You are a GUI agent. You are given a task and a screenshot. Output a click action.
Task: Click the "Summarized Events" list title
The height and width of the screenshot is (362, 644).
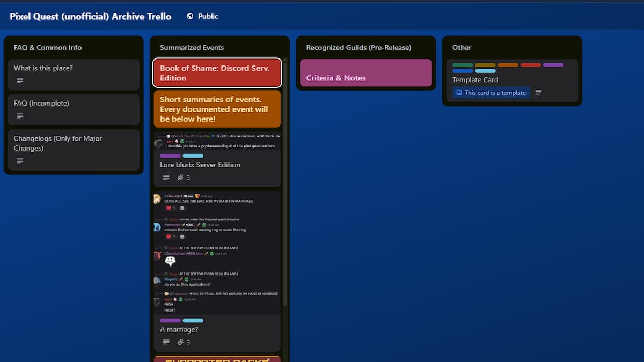click(x=192, y=47)
